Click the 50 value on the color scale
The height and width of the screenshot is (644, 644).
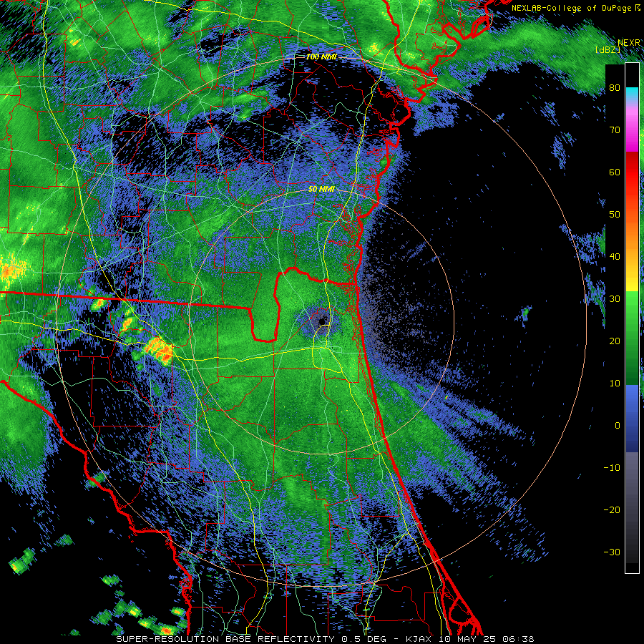click(x=615, y=215)
